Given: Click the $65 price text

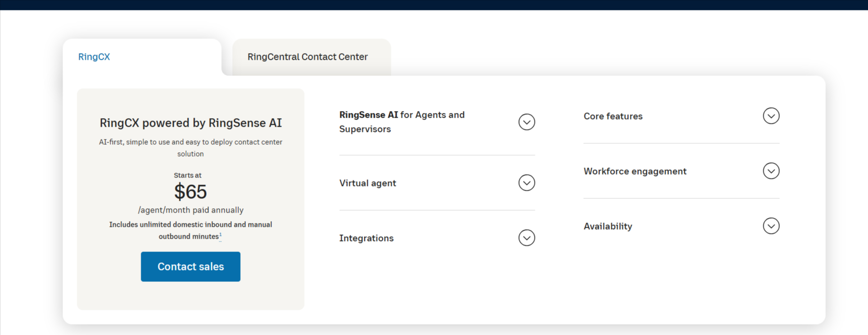Looking at the screenshot, I should coord(190,192).
